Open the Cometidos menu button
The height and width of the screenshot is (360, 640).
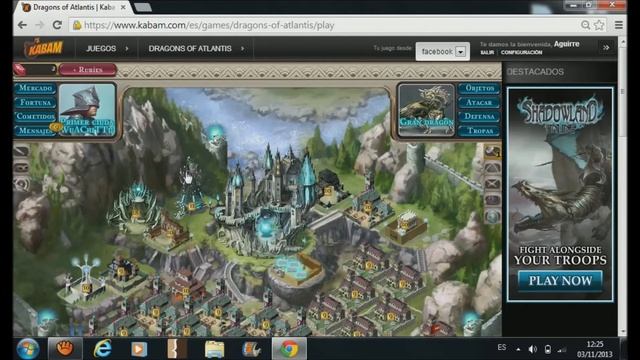[35, 116]
